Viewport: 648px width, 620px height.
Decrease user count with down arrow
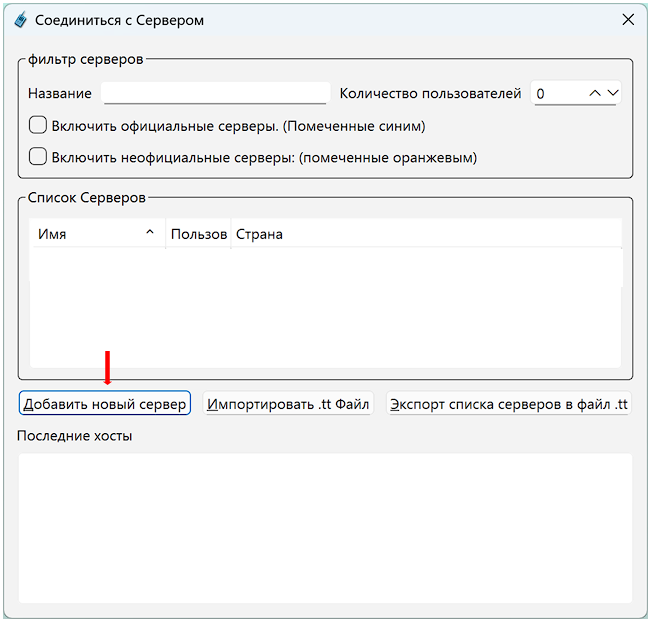[x=613, y=93]
